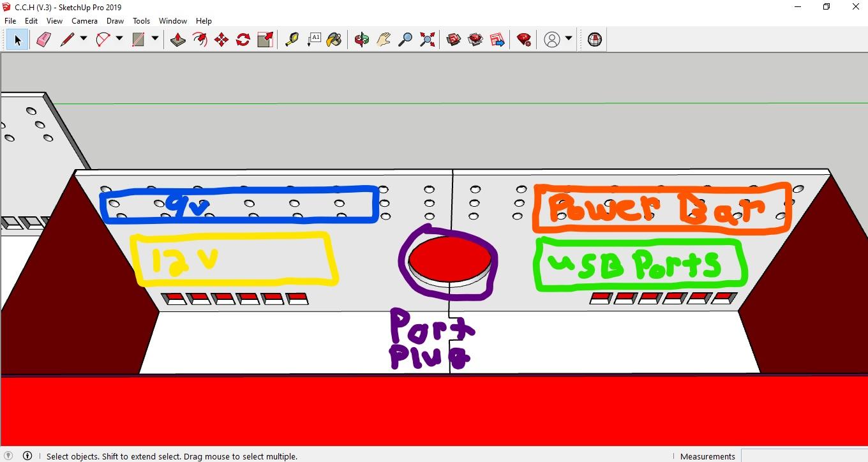Click Zoom Extents in the toolbar
This screenshot has height=462, width=868.
point(427,40)
